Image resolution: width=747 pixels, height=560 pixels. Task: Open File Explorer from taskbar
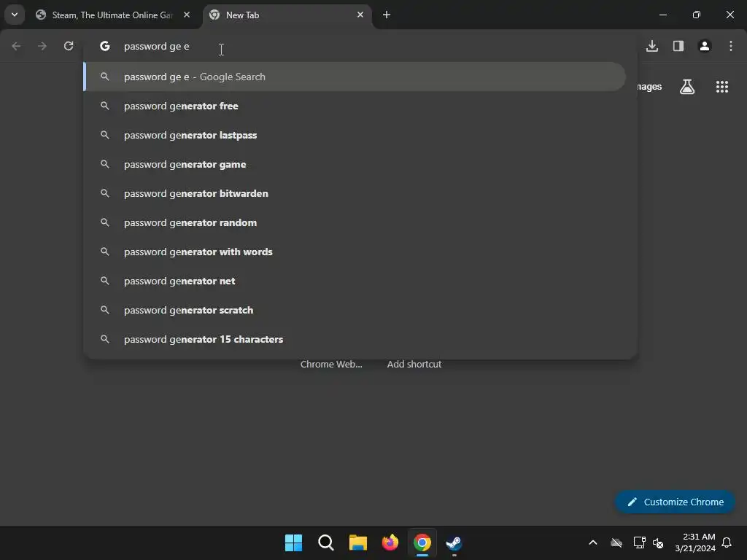pos(357,542)
